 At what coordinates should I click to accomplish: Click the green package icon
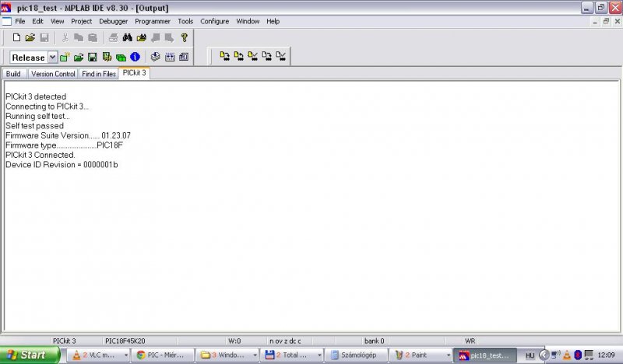(121, 58)
